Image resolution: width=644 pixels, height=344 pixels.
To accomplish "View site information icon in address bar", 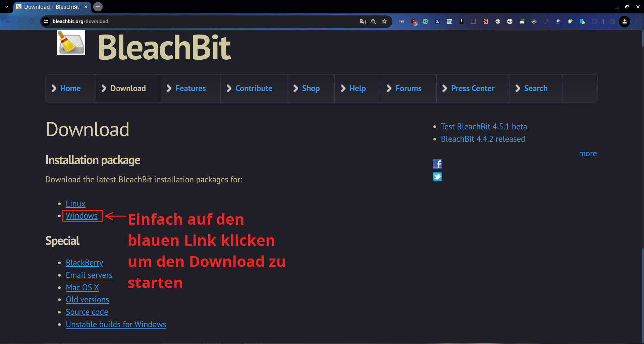I will pos(46,21).
